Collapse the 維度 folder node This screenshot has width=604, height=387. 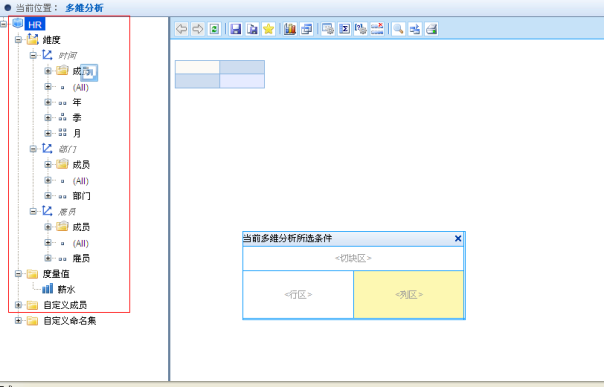18,39
